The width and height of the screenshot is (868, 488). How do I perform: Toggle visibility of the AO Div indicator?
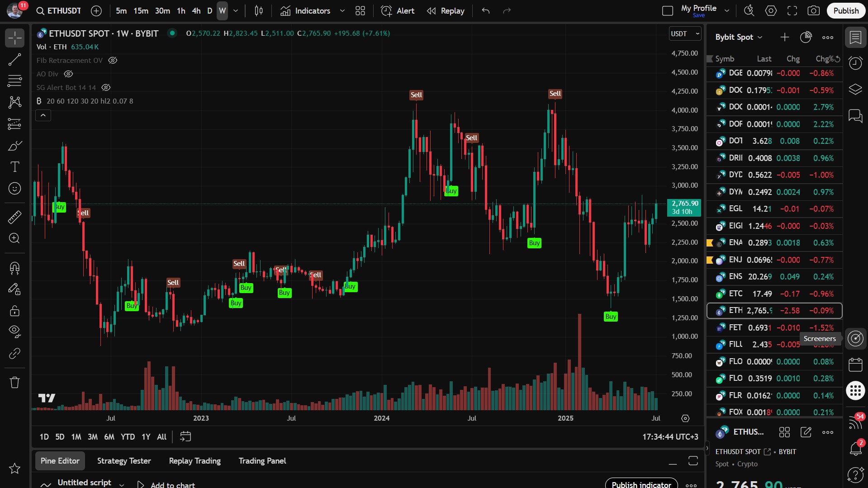tap(68, 74)
